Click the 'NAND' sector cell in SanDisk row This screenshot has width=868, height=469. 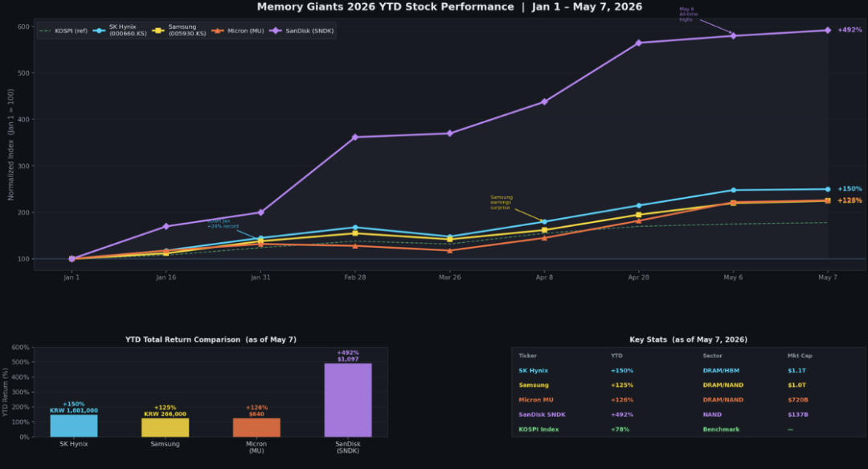click(x=712, y=414)
